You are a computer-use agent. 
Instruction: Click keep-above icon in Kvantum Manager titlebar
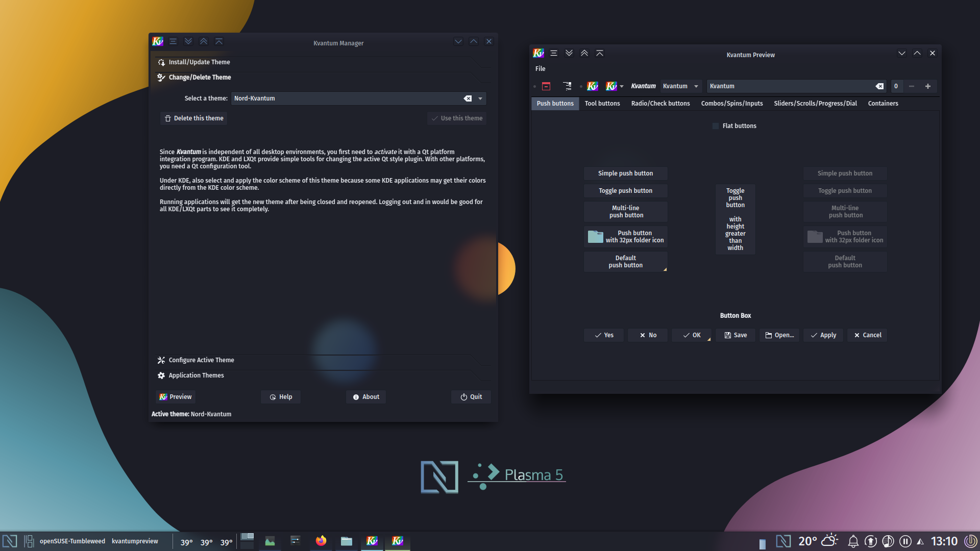pos(219,42)
